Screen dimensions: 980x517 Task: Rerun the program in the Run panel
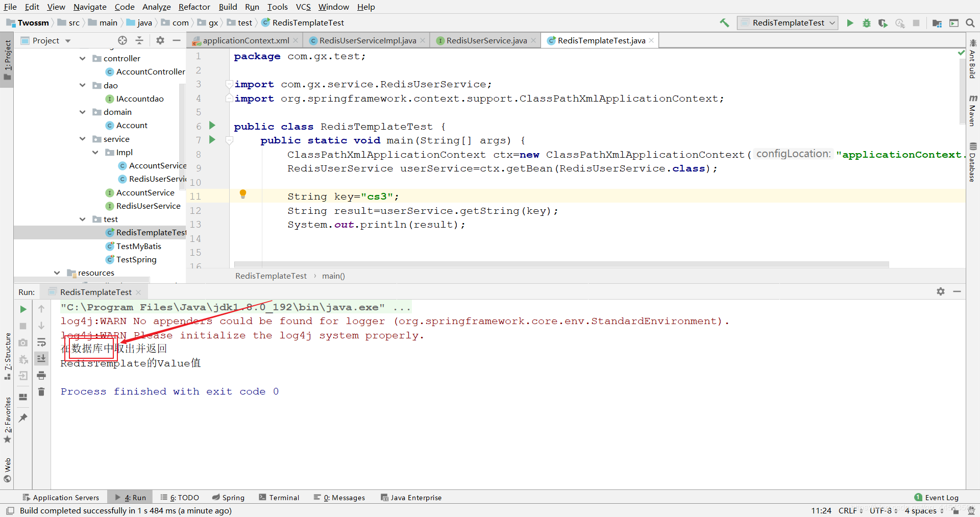[23, 309]
